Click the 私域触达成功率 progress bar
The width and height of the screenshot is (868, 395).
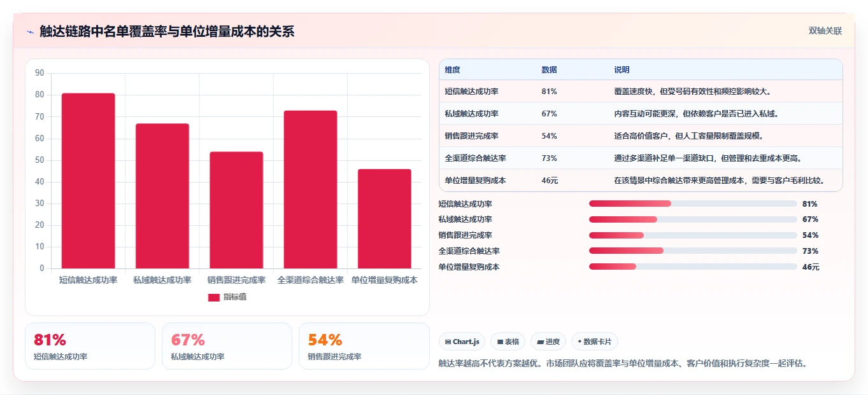pyautogui.click(x=693, y=219)
